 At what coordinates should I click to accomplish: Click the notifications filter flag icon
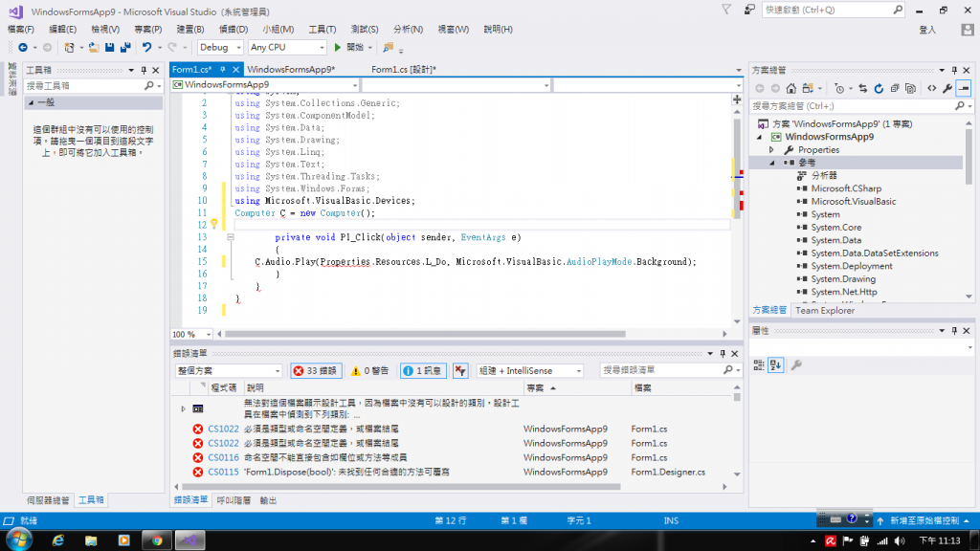pos(726,10)
